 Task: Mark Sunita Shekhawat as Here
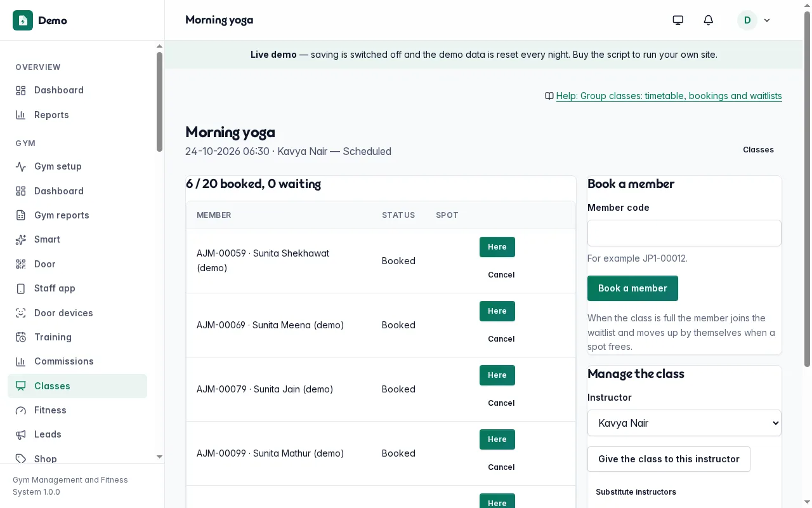pos(497,247)
